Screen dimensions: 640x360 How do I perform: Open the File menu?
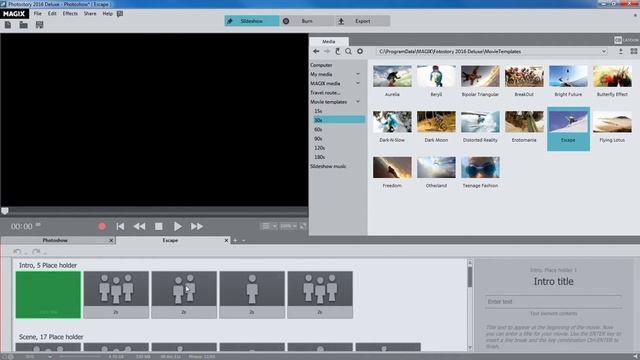click(38, 13)
